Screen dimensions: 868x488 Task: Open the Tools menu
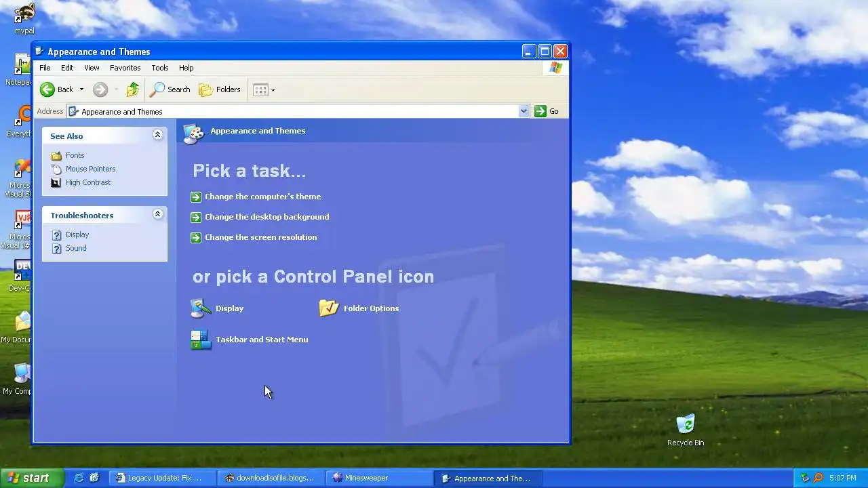click(160, 68)
